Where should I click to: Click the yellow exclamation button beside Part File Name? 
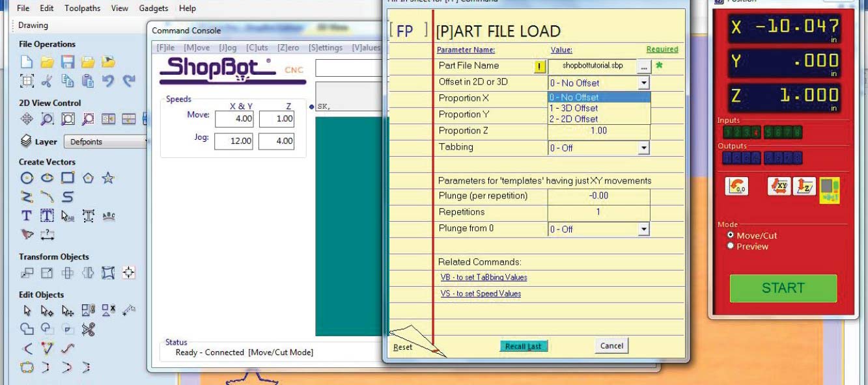(540, 66)
